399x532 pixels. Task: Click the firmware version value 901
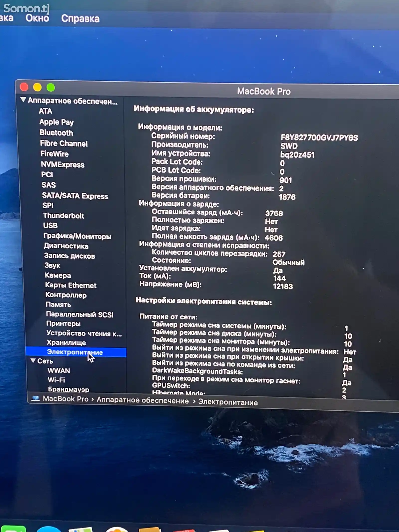pyautogui.click(x=286, y=180)
